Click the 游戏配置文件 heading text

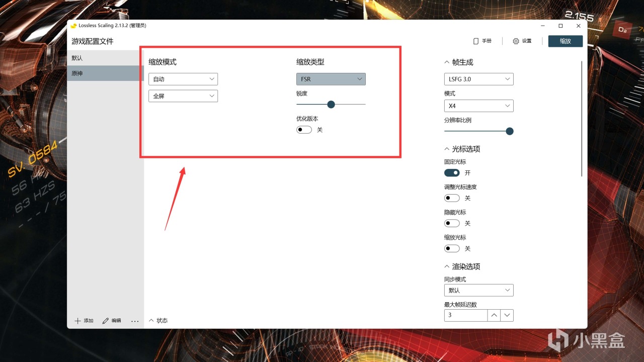[x=93, y=41]
